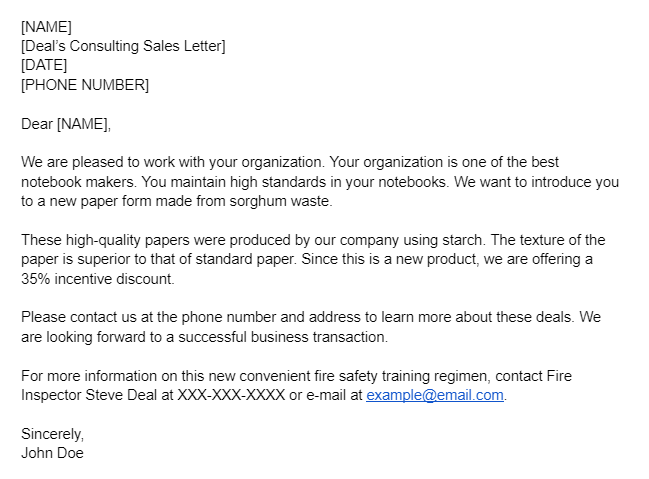Click the [Deal's Consulting Sales Letter] line
The height and width of the screenshot is (479, 649).
[123, 46]
